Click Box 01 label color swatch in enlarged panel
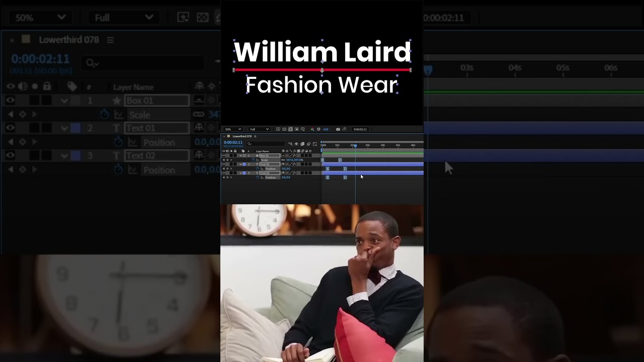 [x=75, y=101]
